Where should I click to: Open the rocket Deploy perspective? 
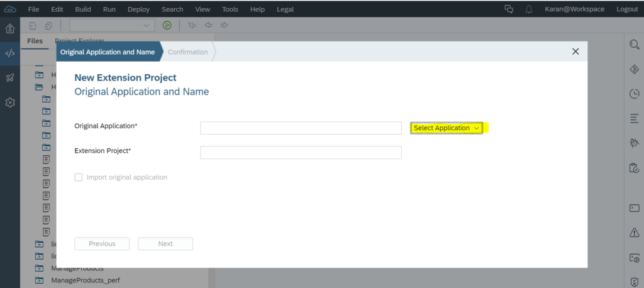[x=10, y=78]
